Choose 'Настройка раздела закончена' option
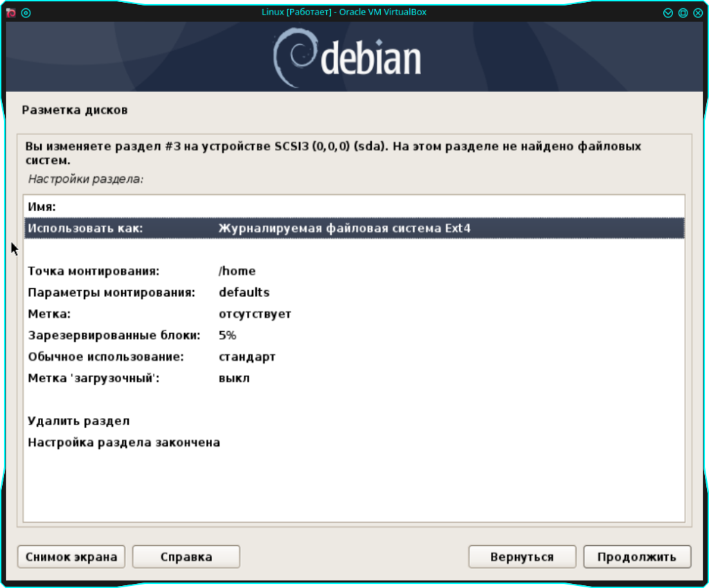This screenshot has width=709, height=588. click(x=354, y=443)
